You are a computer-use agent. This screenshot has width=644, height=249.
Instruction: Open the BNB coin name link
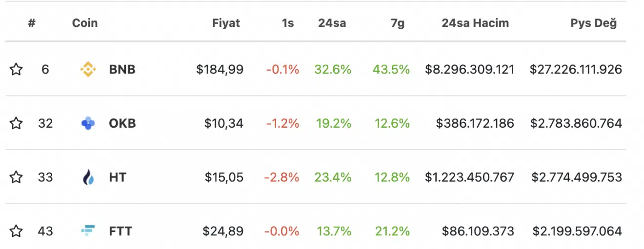coord(122,70)
